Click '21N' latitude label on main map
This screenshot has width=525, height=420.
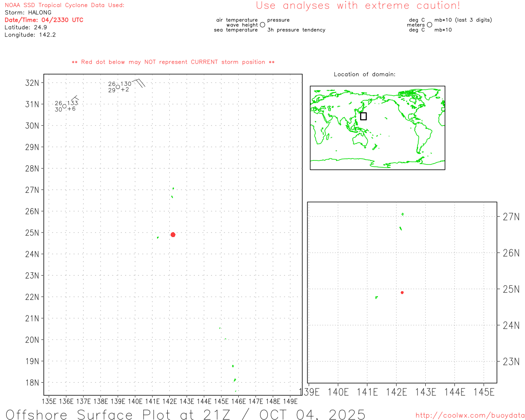pos(32,318)
